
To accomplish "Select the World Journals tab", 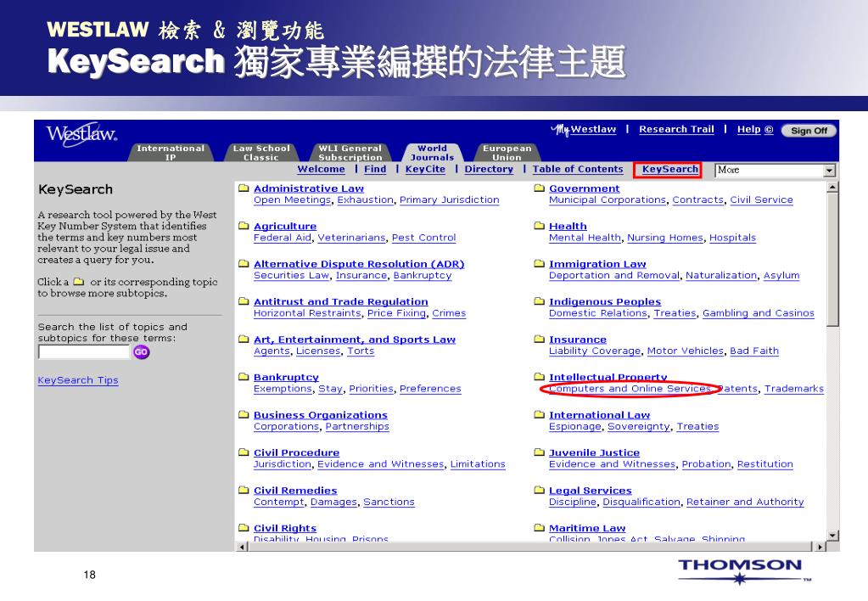I will 433,152.
